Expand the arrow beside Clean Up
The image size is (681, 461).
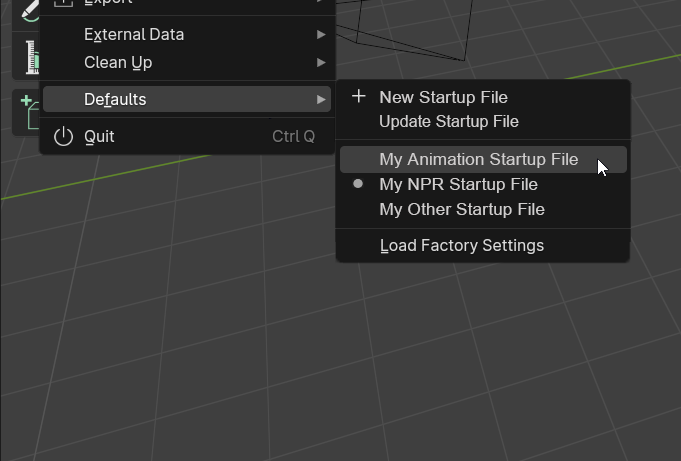click(x=321, y=63)
